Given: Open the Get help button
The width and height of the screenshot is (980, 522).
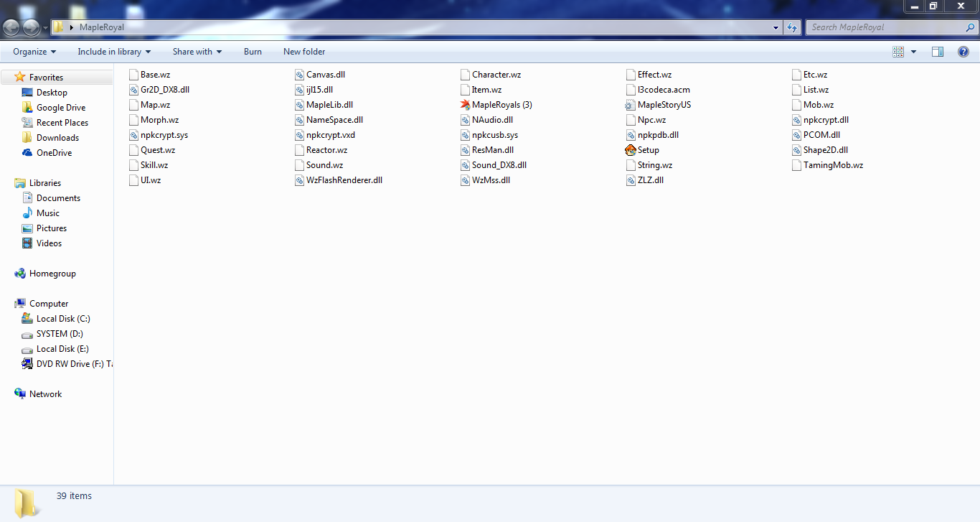Looking at the screenshot, I should tap(963, 52).
